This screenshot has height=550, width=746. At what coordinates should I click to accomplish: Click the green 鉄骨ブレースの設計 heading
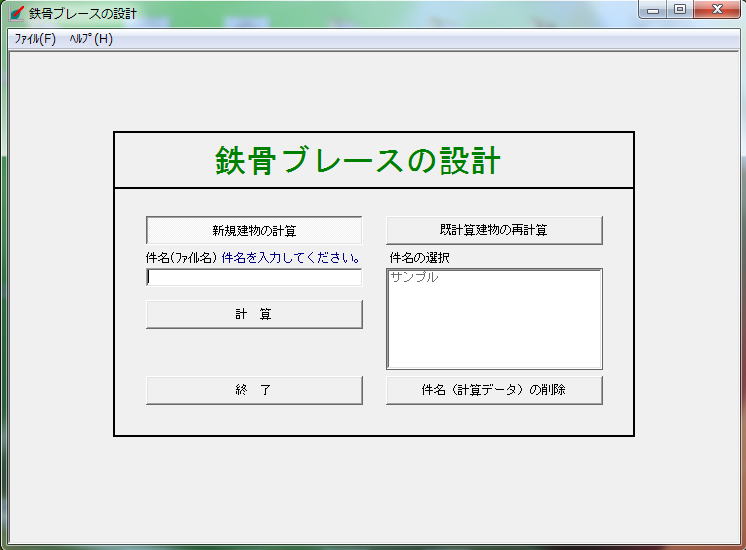click(x=357, y=161)
